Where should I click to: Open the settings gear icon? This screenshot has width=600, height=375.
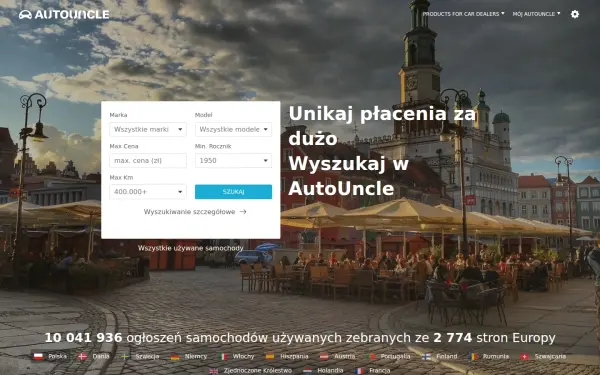point(575,14)
